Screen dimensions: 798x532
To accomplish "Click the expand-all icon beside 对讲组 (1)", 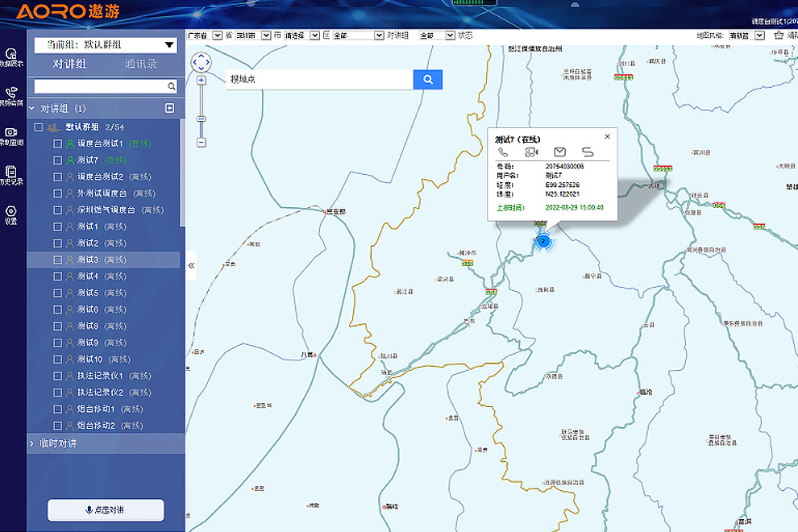I will [169, 108].
